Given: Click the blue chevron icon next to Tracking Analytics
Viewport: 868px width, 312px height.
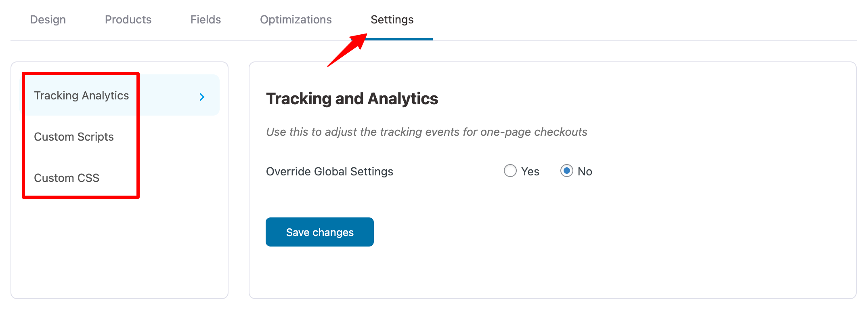Looking at the screenshot, I should (x=201, y=97).
